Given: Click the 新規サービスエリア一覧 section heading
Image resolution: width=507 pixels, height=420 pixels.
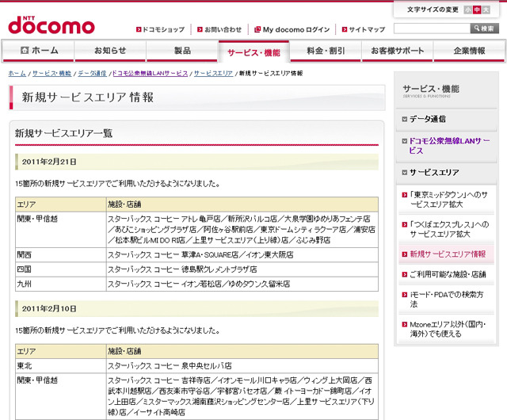Looking at the screenshot, I should 63,133.
